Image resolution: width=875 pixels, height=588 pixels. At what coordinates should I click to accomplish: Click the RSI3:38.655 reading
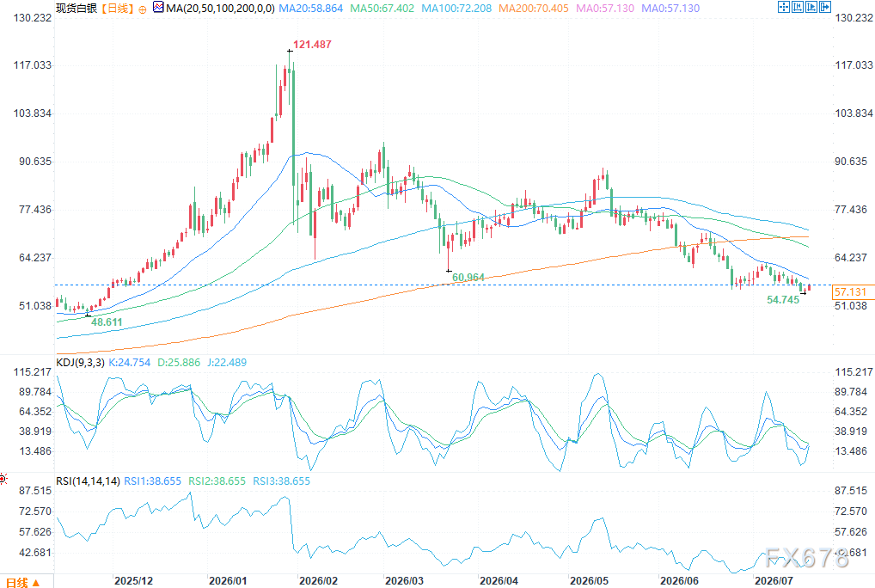pos(281,481)
